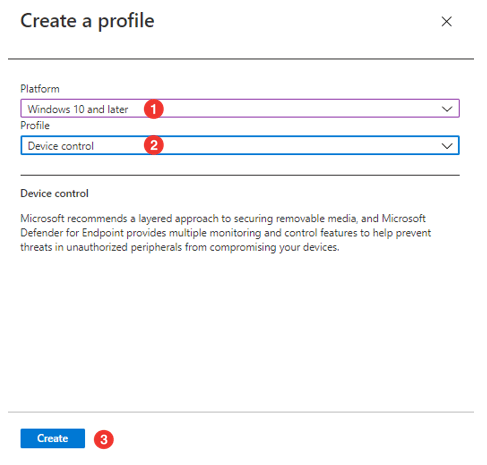Close the Create a profile pane
This screenshot has height=465, width=487.
pyautogui.click(x=446, y=22)
